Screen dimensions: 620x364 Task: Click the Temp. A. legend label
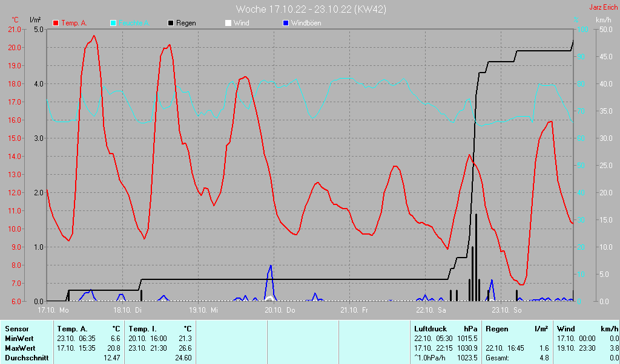[74, 23]
